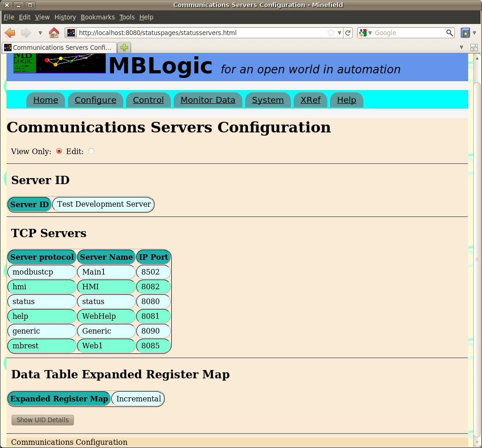482x448 pixels.
Task: Click the 8081 port cell
Action: 153,316
